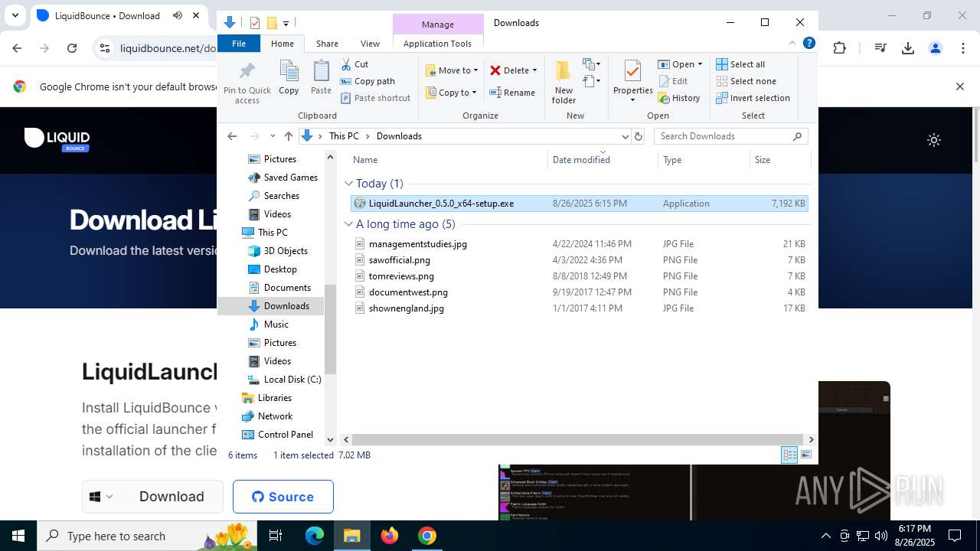Open the Delete dropdown arrow
Image resolution: width=980 pixels, height=551 pixels.
(534, 70)
